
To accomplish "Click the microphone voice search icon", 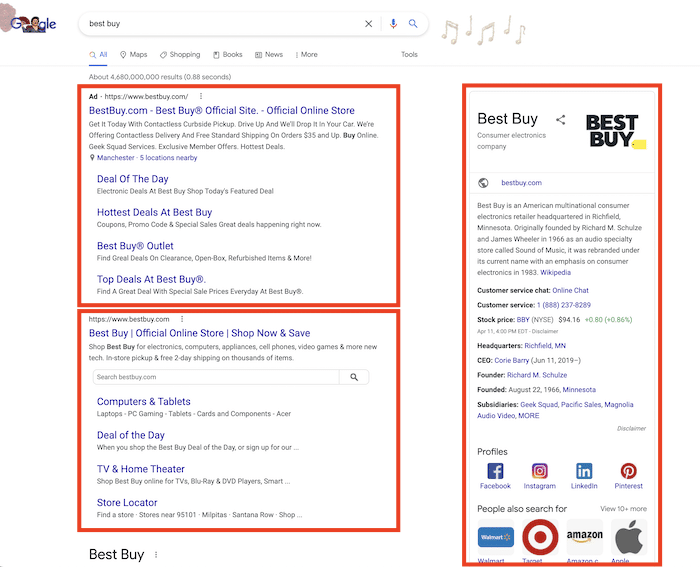I will tap(392, 24).
